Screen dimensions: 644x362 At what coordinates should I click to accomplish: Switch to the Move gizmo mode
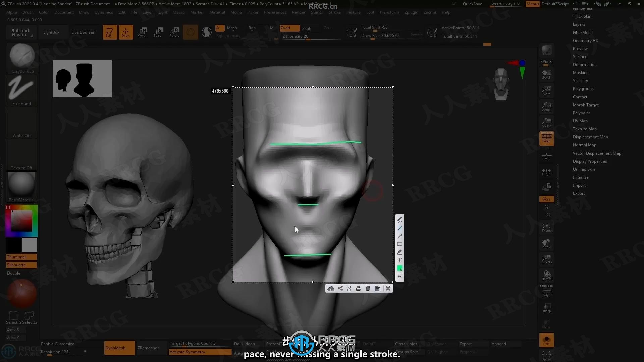[142, 32]
